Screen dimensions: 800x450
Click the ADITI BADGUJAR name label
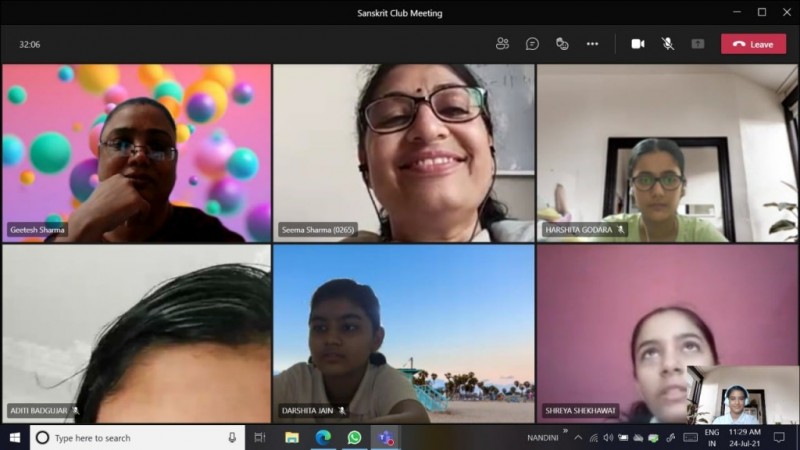39,410
